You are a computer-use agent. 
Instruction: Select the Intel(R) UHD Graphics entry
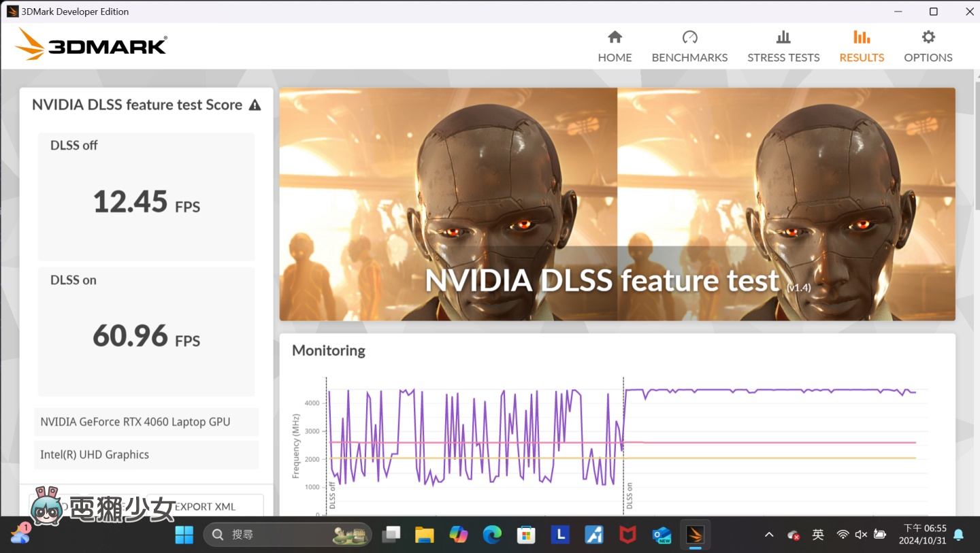146,454
